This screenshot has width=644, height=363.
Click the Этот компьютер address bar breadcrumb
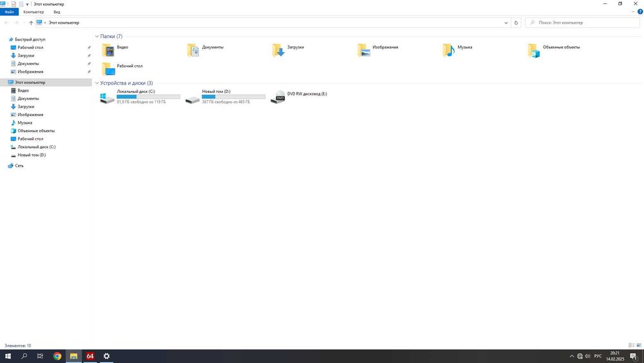(64, 23)
